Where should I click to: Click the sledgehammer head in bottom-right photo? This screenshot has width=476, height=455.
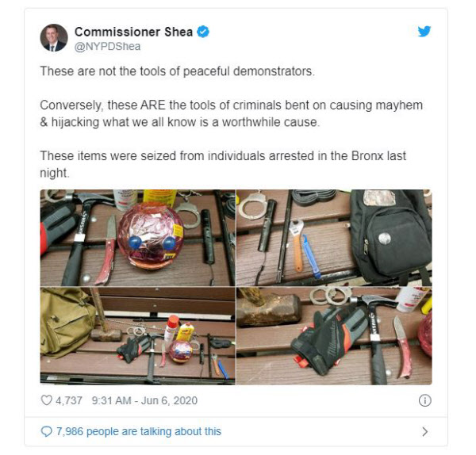268,309
